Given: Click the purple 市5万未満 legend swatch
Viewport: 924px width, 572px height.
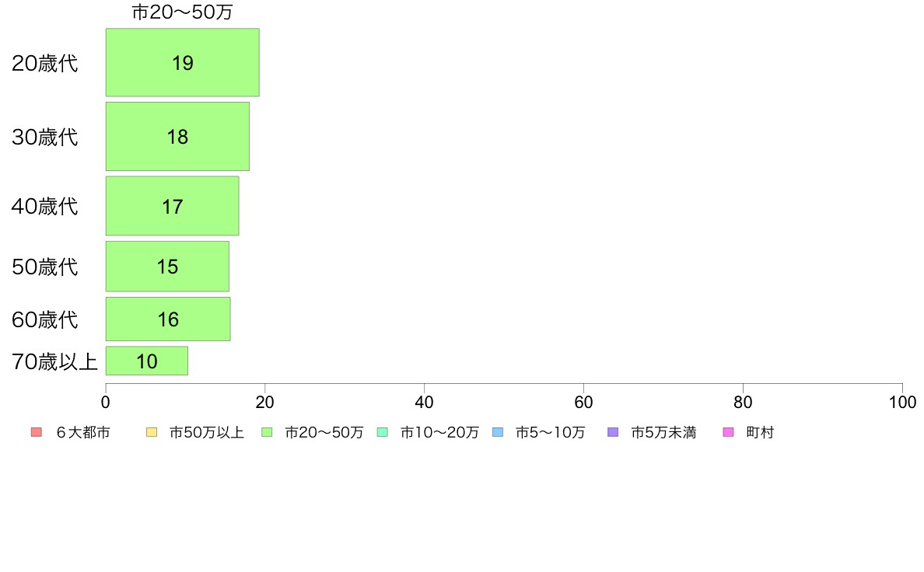Looking at the screenshot, I should (x=613, y=432).
